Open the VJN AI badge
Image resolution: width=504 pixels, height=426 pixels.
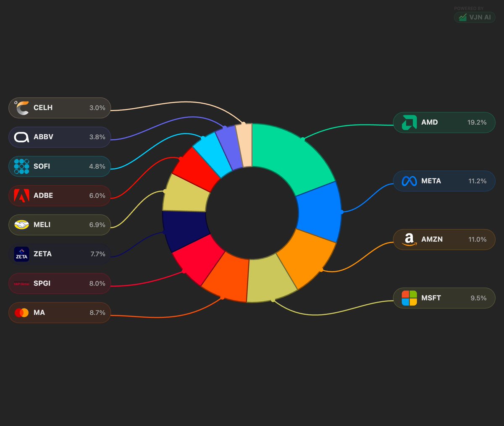pyautogui.click(x=475, y=17)
